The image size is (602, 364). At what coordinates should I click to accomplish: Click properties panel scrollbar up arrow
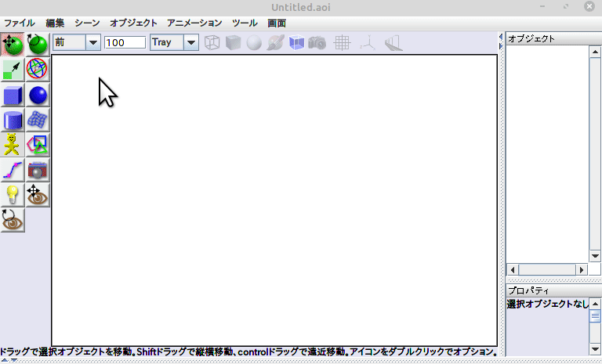pyautogui.click(x=595, y=304)
